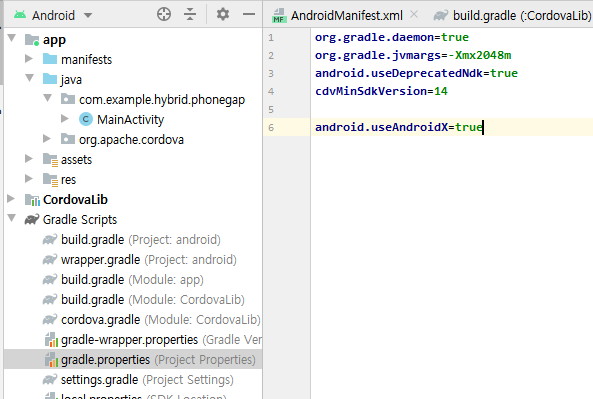
Task: Expand the manifests folder
Action: coord(29,58)
